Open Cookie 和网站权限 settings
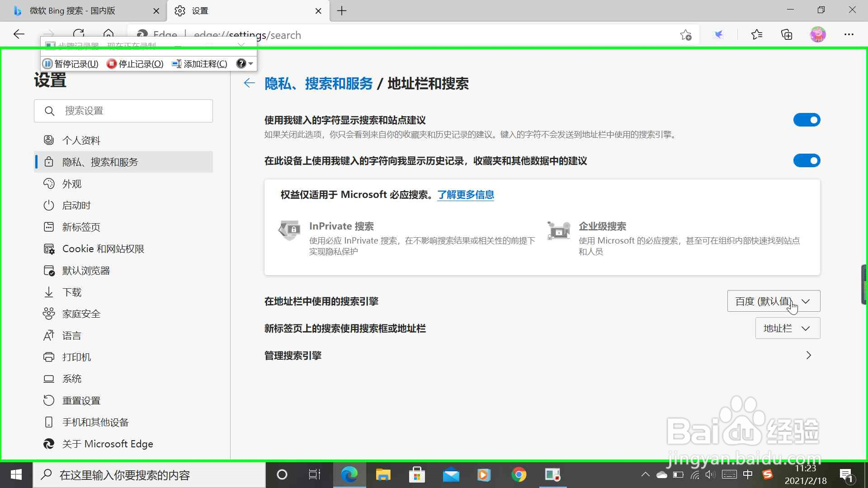This screenshot has height=488, width=868. coord(103,249)
